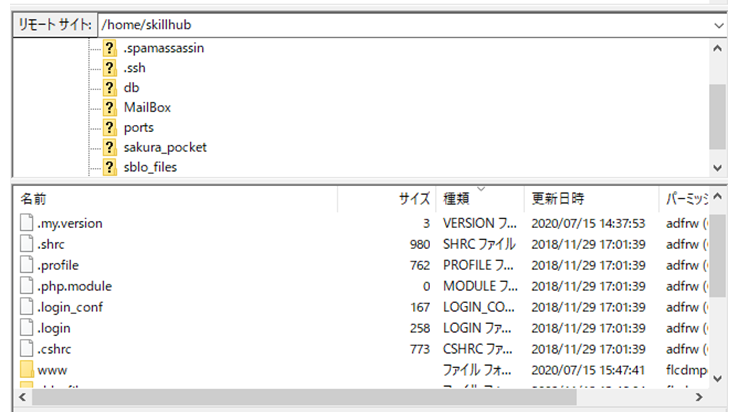The width and height of the screenshot is (736, 418).
Task: Click 2020/07/15 14:37:53 timestamp
Action: (588, 223)
